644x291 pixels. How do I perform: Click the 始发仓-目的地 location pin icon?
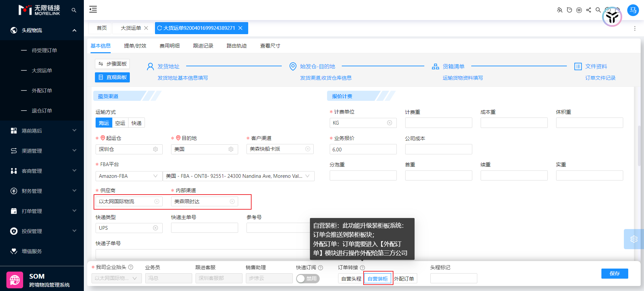pos(293,67)
